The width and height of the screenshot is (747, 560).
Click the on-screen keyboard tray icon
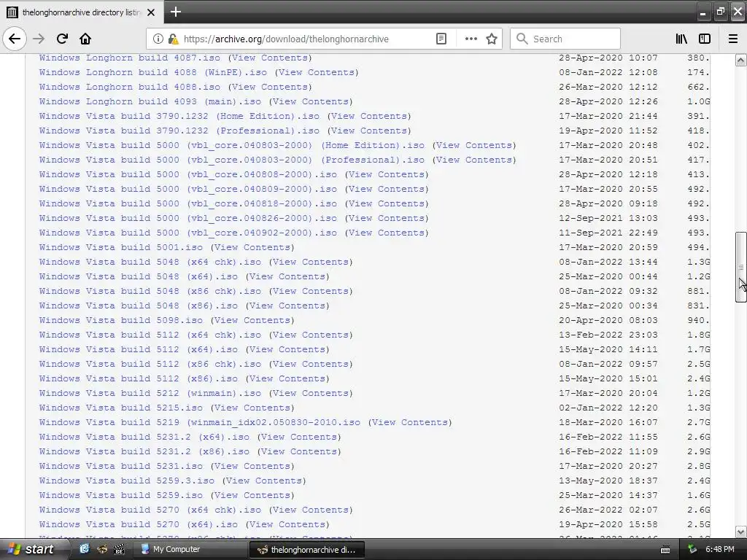point(665,550)
